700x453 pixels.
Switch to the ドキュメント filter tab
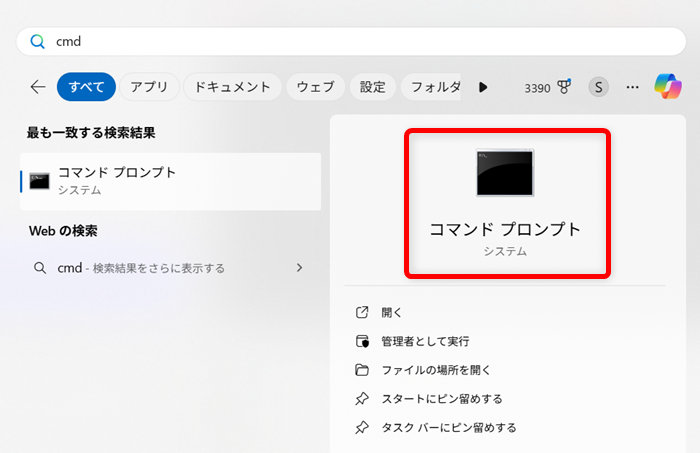click(233, 87)
